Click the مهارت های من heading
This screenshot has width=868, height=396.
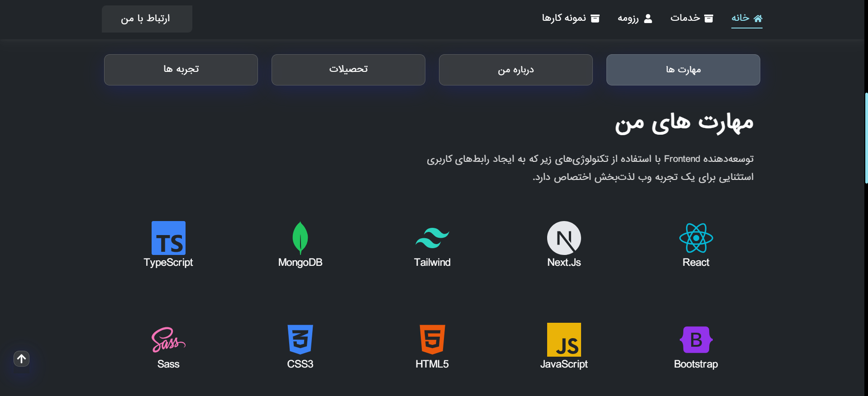(x=684, y=123)
